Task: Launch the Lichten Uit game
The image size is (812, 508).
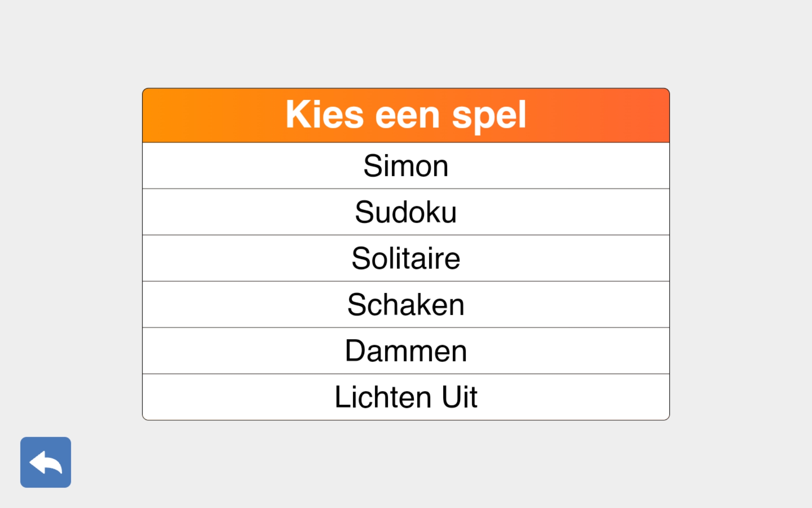Action: point(406,397)
